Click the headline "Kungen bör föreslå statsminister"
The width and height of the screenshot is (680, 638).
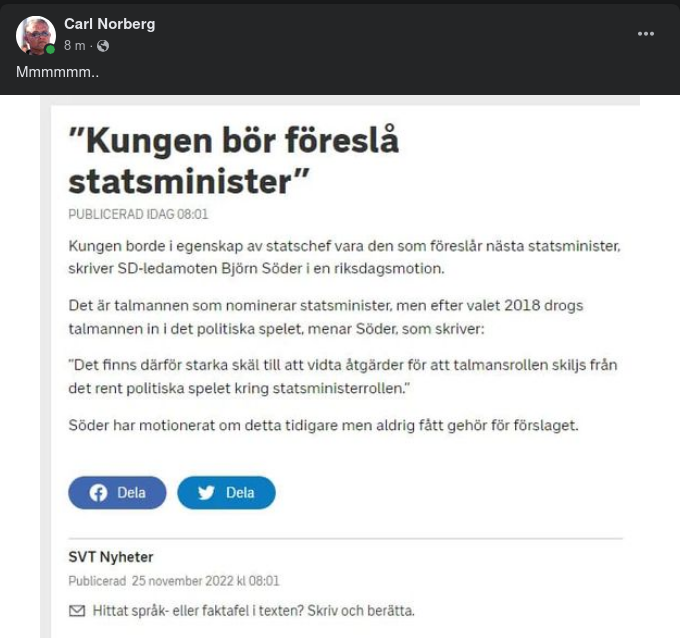[233, 162]
